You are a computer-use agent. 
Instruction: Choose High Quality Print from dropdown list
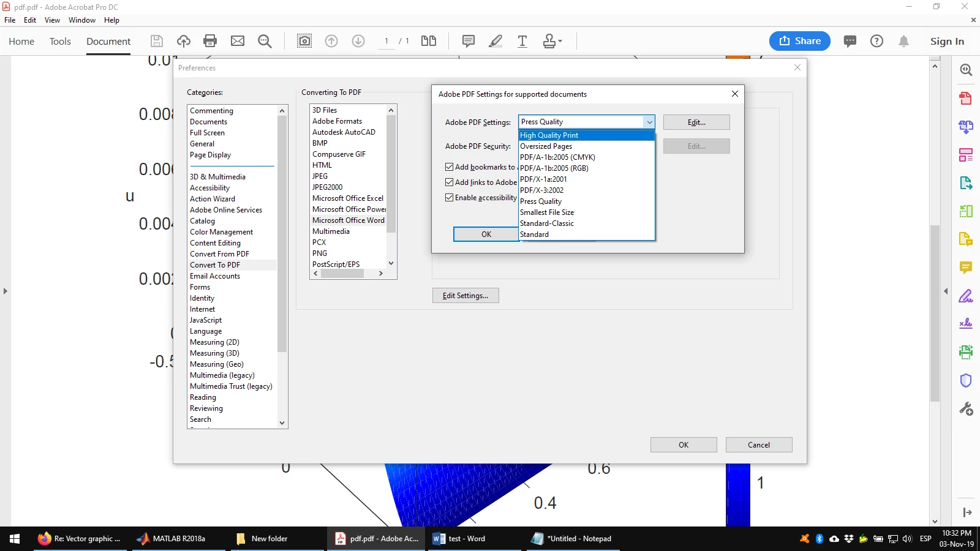pyautogui.click(x=587, y=135)
